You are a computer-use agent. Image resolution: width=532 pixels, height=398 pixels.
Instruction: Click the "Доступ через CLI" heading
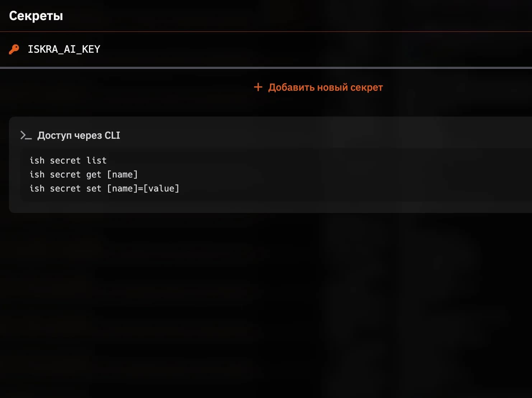click(79, 136)
